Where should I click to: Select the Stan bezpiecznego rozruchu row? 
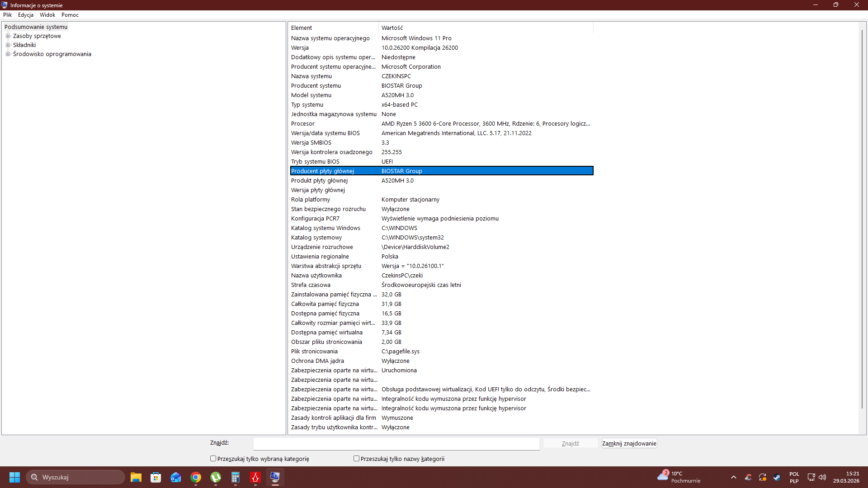(x=442, y=209)
